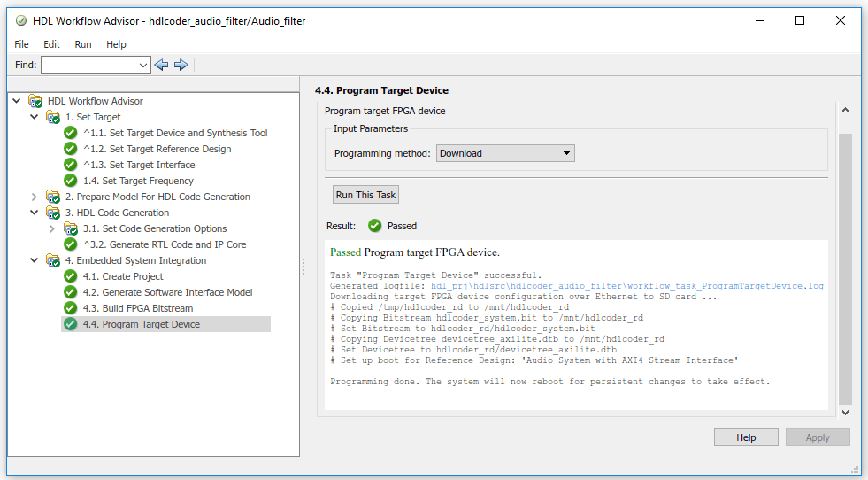
Task: Click the right panel vertical scrollbar
Action: pyautogui.click(x=845, y=266)
